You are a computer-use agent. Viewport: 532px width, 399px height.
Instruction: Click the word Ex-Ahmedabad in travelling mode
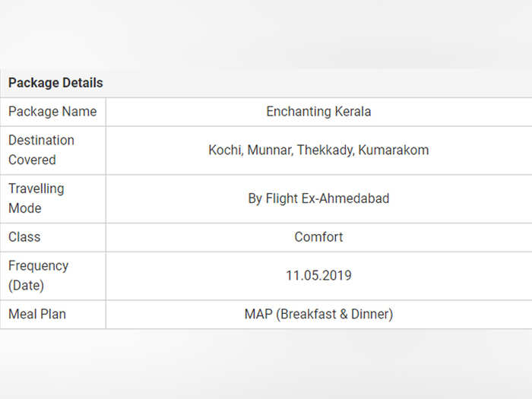point(345,198)
